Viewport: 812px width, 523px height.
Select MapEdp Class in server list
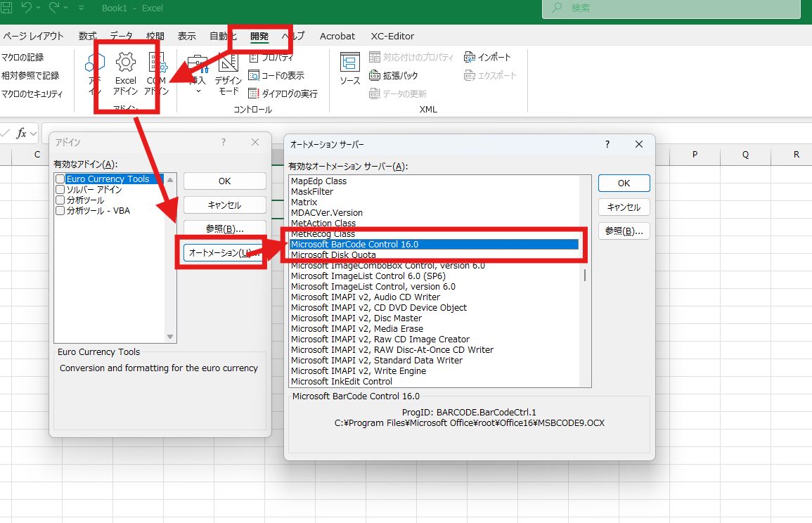(x=434, y=181)
